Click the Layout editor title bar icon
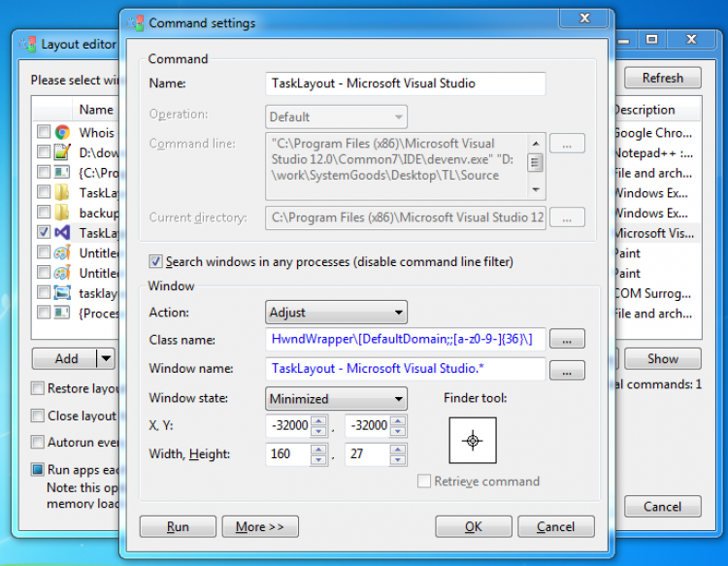The height and width of the screenshot is (566, 728). pos(28,44)
